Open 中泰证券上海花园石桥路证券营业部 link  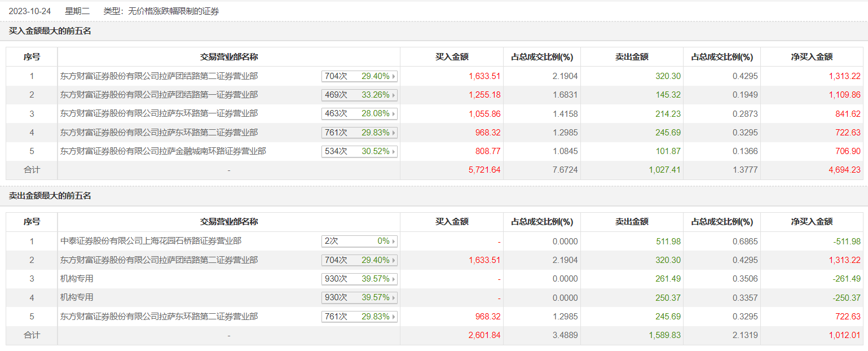[151, 241]
